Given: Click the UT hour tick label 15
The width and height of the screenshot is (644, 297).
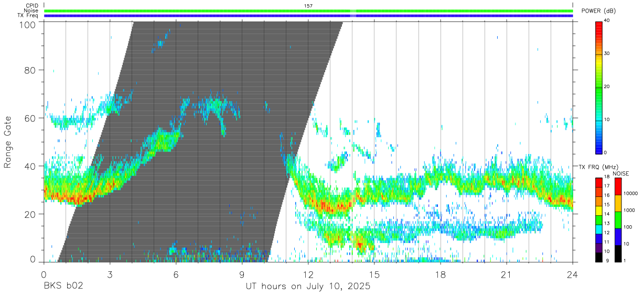Looking at the screenshot, I should [374, 274].
